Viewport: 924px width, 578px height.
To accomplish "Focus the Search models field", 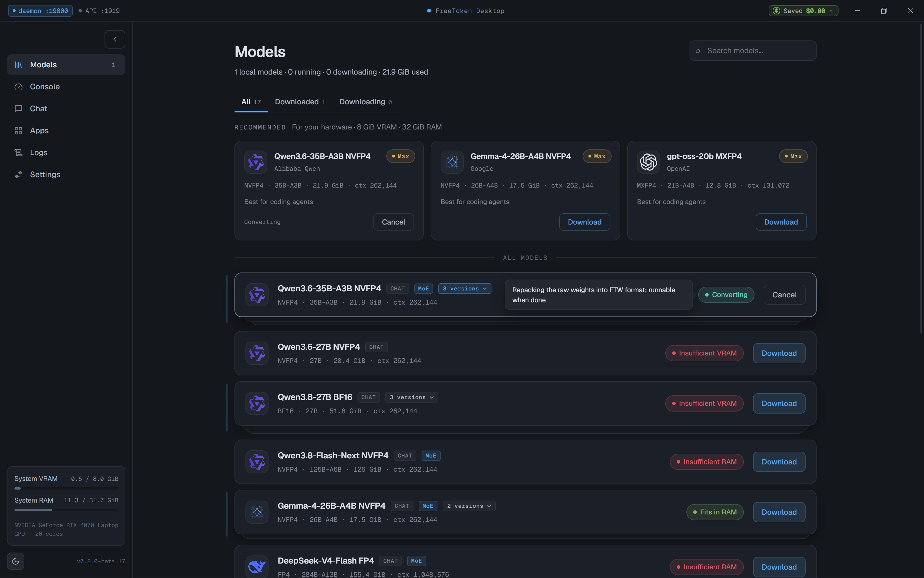I will click(752, 51).
